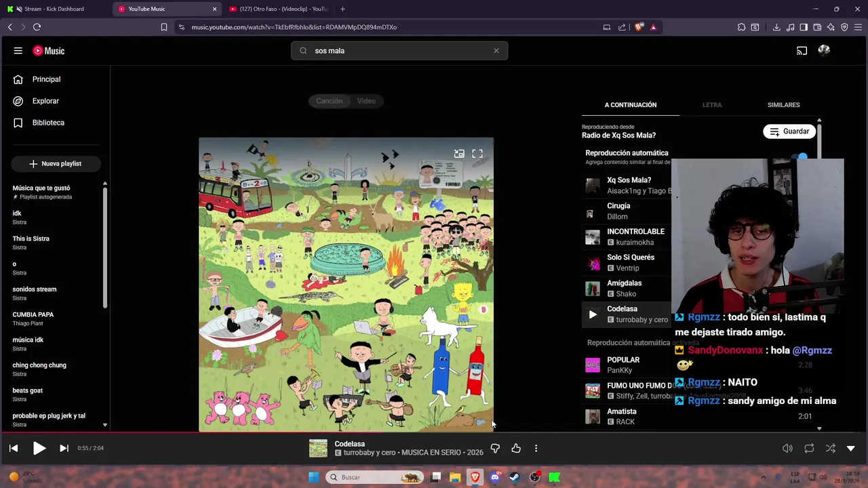Open the account profile avatar
868x488 pixels.
coord(824,50)
